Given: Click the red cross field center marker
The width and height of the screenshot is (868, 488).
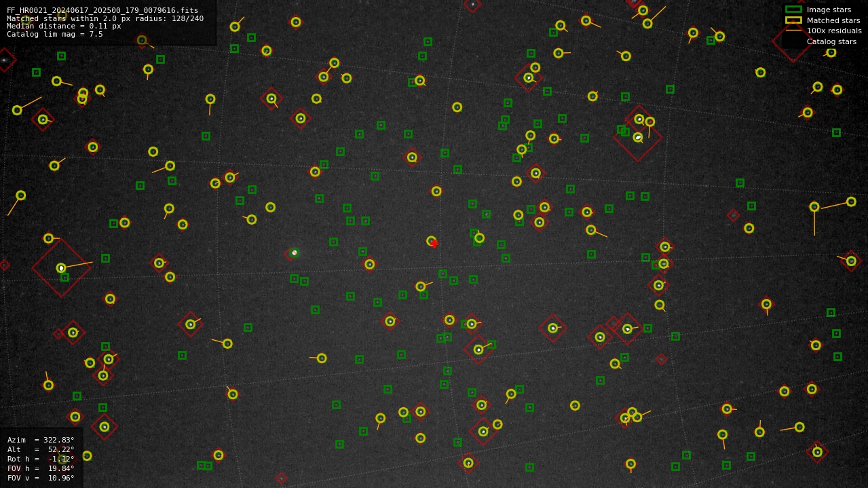Looking at the screenshot, I should coord(434,244).
